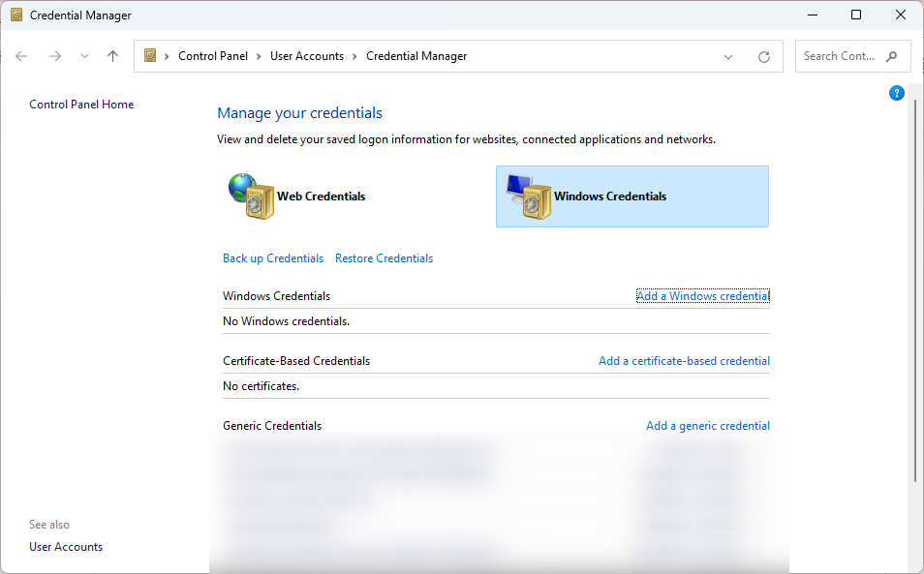
Task: Add a generic credential
Action: (x=708, y=426)
